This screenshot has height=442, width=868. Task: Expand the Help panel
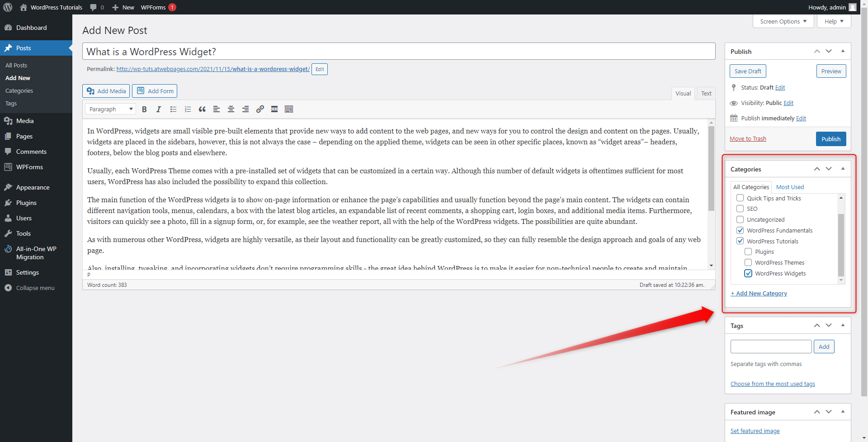tap(834, 21)
